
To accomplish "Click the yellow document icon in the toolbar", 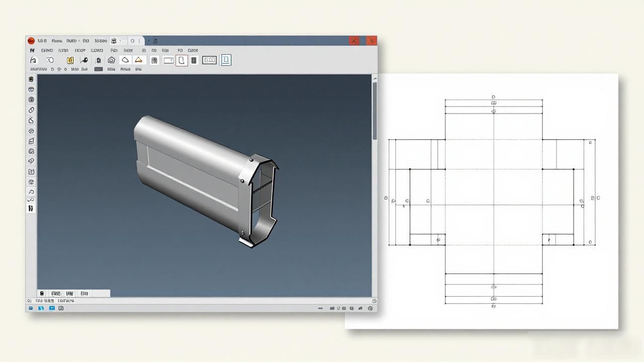I will [x=70, y=60].
